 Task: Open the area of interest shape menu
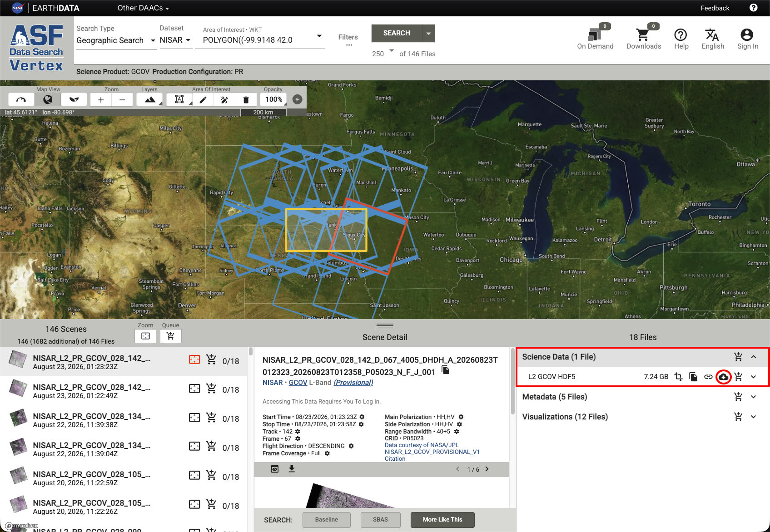[x=179, y=99]
